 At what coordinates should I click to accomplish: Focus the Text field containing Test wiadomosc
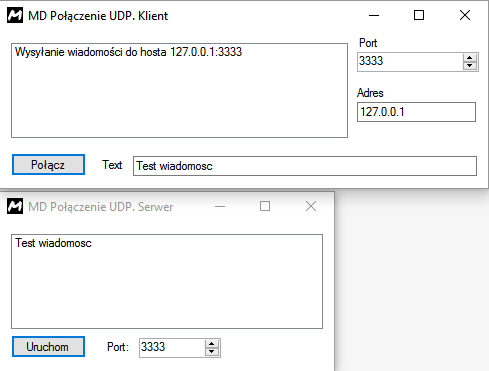[x=305, y=166]
